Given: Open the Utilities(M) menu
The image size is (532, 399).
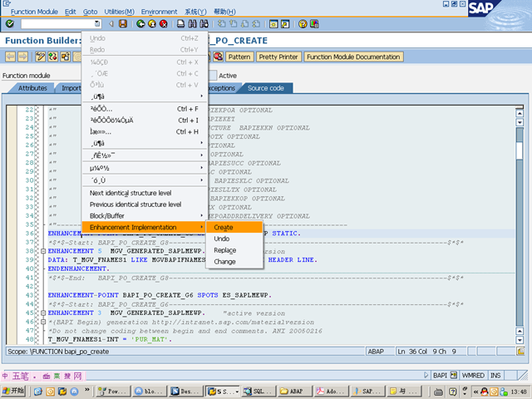Looking at the screenshot, I should (x=120, y=12).
